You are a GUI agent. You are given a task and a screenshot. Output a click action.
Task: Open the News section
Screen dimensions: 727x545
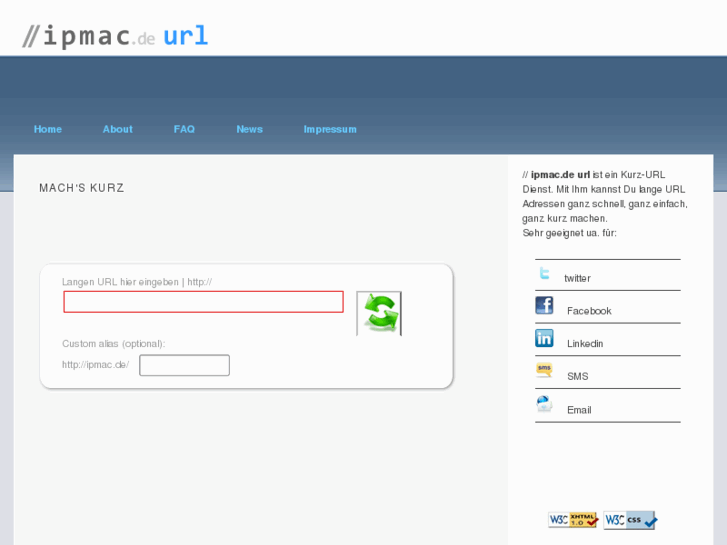tap(249, 129)
